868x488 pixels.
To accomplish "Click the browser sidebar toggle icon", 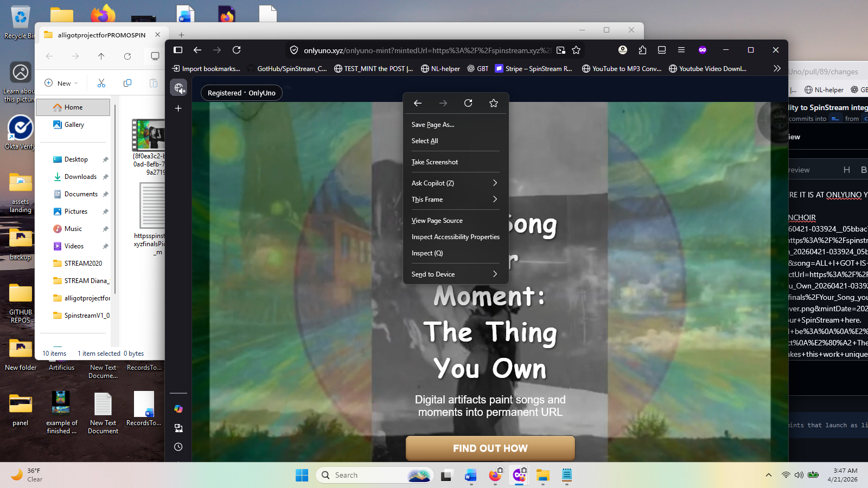I will (x=178, y=50).
